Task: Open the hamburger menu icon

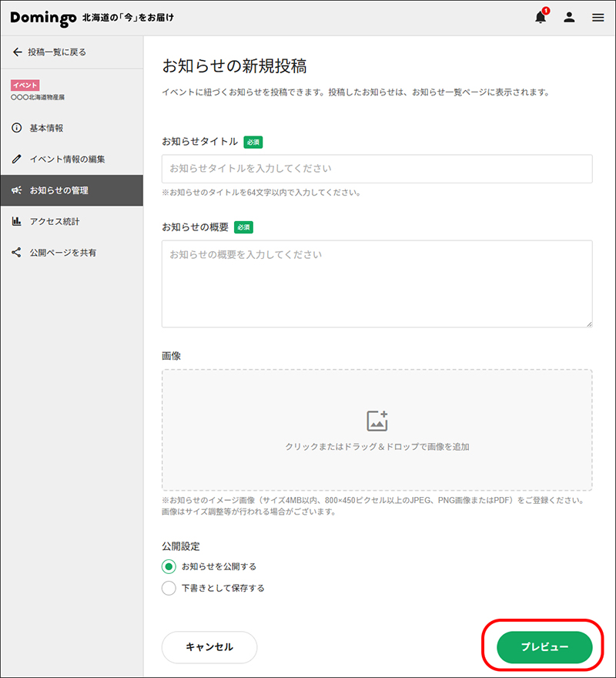Action: coord(598,17)
